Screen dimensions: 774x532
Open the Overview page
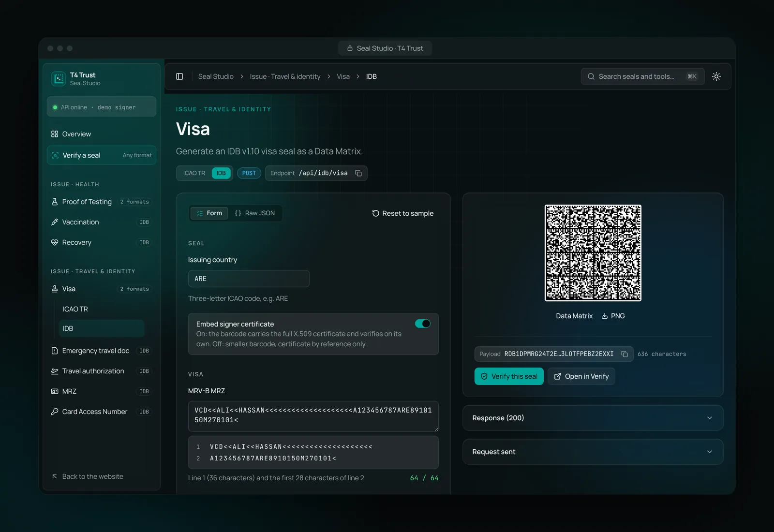pos(102,134)
